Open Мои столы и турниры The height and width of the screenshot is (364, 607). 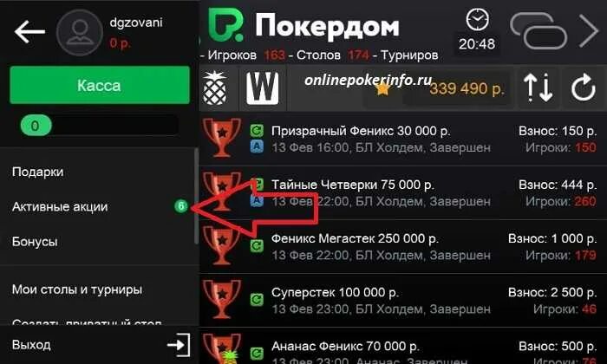[x=76, y=289]
